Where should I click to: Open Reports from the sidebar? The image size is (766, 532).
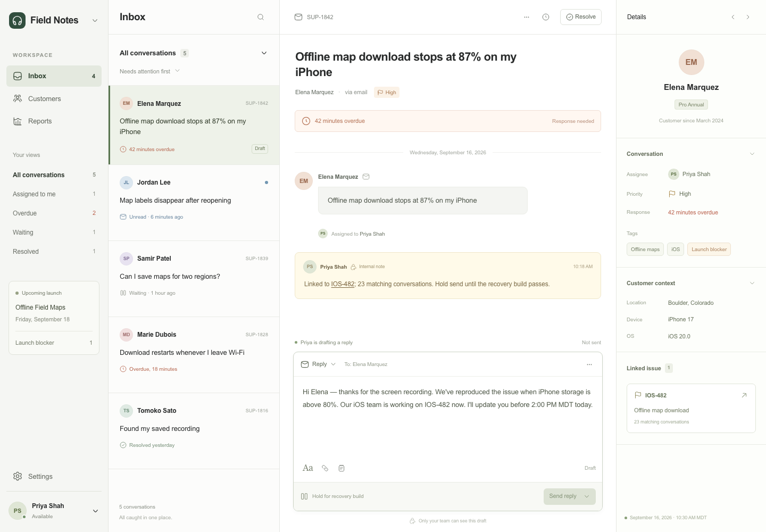coord(54,121)
